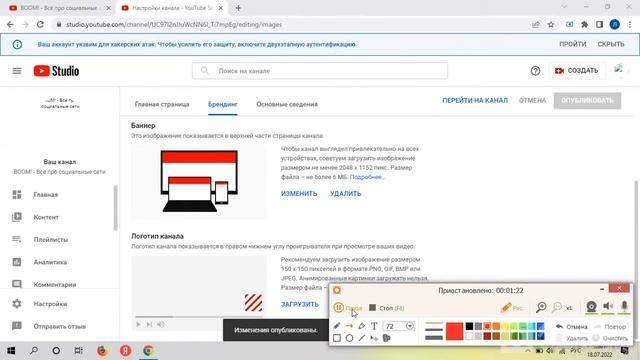
Task: Open Yandex browser from the taskbar
Action: click(x=125, y=351)
